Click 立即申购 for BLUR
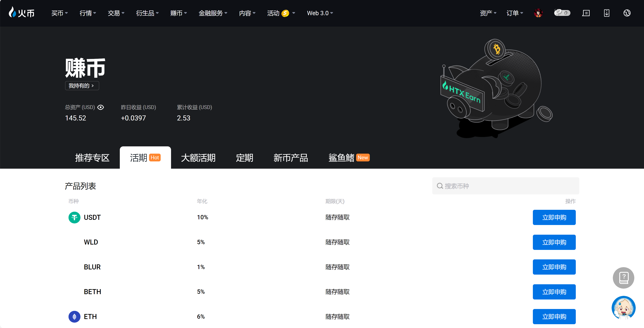 click(x=554, y=267)
